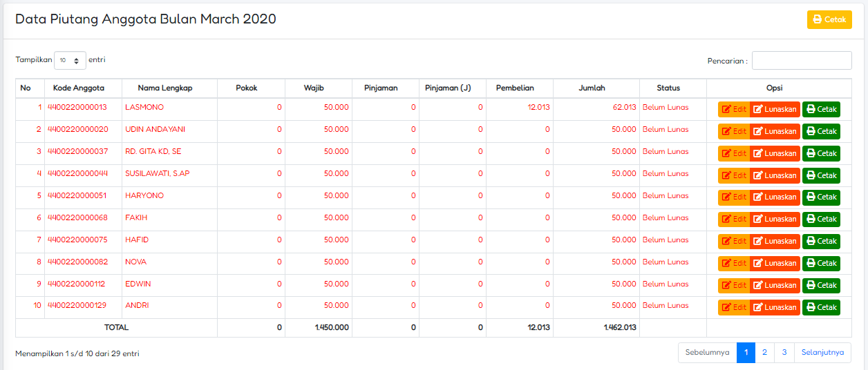The width and height of the screenshot is (868, 370).
Task: Click Belum Lunas status for EDWIN
Action: pos(666,284)
